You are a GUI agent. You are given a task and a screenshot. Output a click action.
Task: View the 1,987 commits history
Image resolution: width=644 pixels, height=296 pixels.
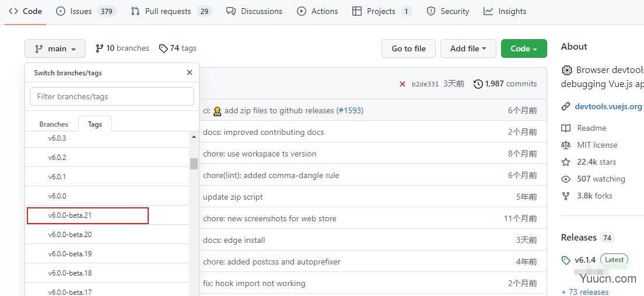[505, 84]
